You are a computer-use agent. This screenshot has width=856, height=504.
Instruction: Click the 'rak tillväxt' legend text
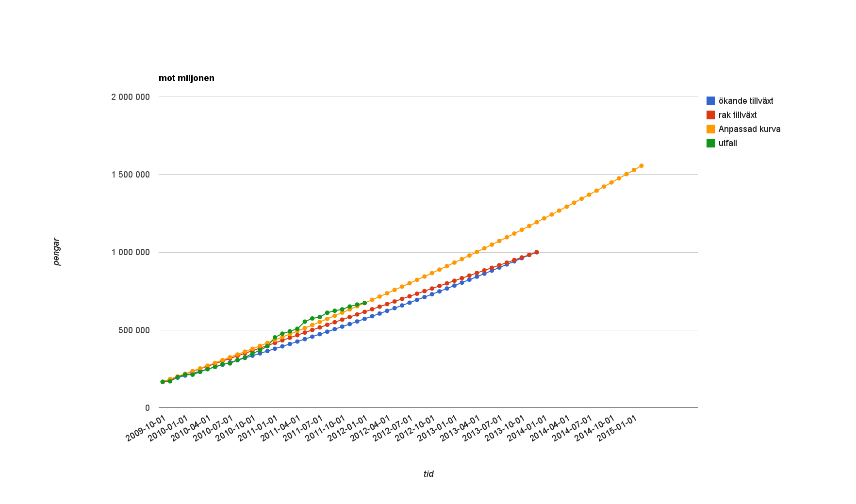coord(737,115)
